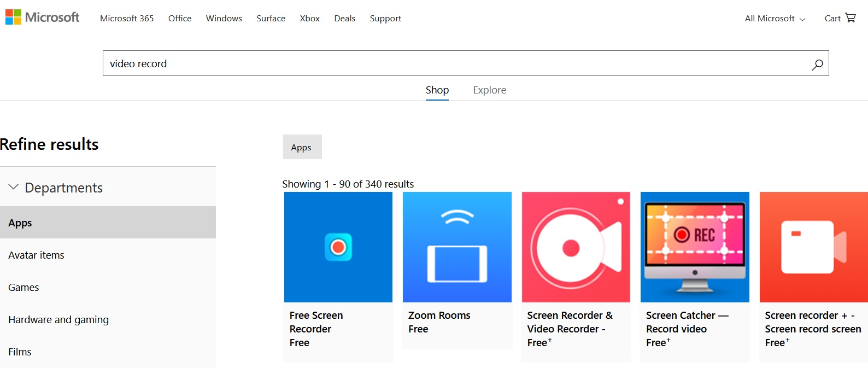Click the Refine results heading
The image size is (868, 368).
[49, 144]
